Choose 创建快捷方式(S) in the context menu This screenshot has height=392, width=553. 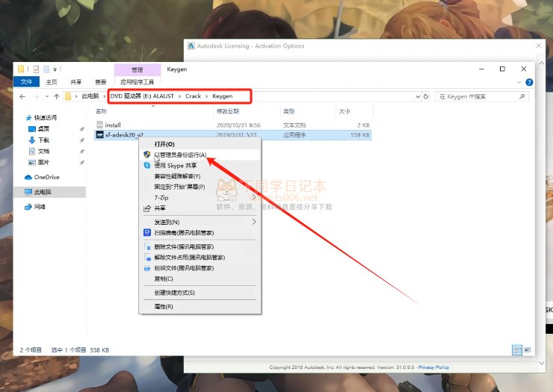pyautogui.click(x=200, y=292)
